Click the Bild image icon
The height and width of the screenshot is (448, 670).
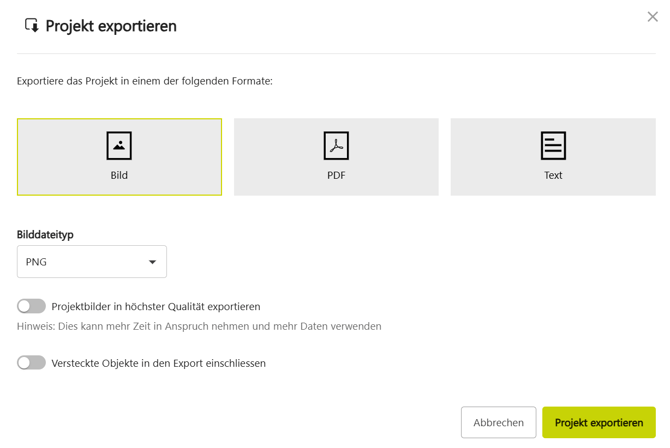[119, 146]
